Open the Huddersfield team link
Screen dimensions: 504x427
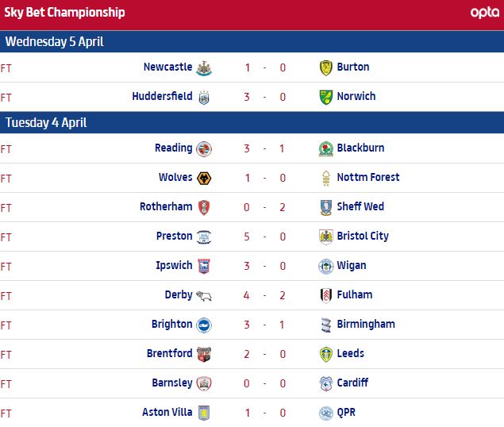tap(162, 96)
